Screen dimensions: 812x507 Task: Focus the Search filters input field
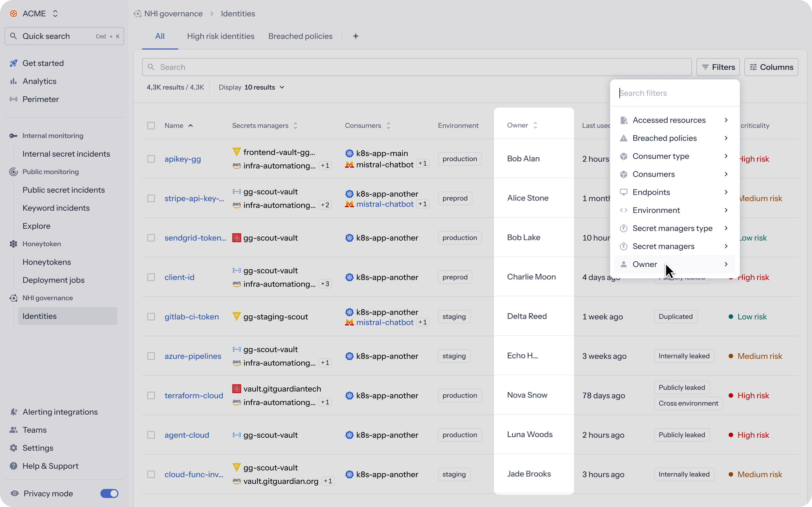(x=674, y=93)
